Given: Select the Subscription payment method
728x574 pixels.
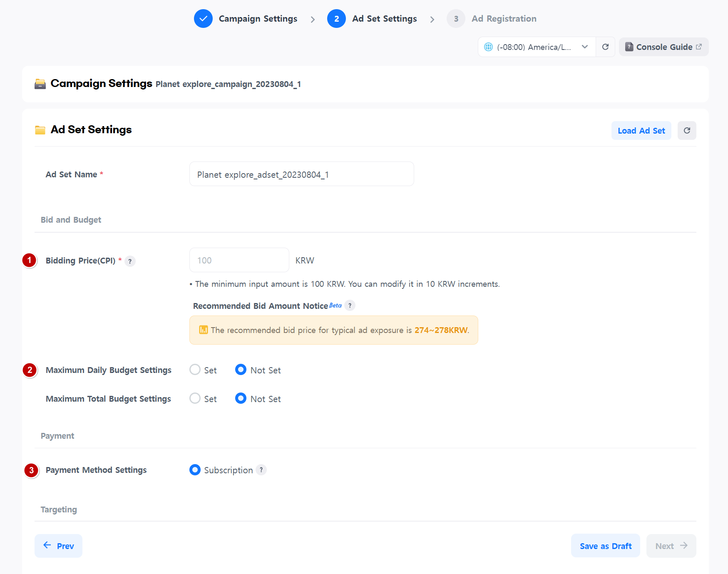Looking at the screenshot, I should 195,470.
